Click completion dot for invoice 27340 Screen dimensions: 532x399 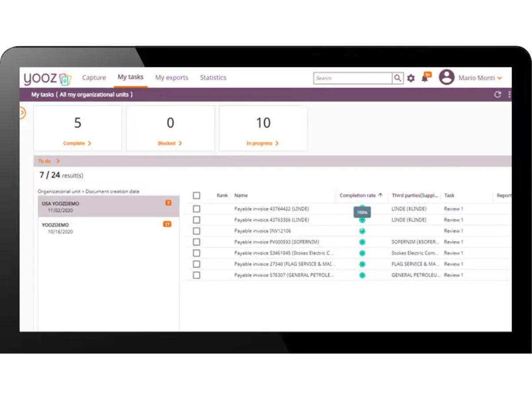[x=362, y=264]
